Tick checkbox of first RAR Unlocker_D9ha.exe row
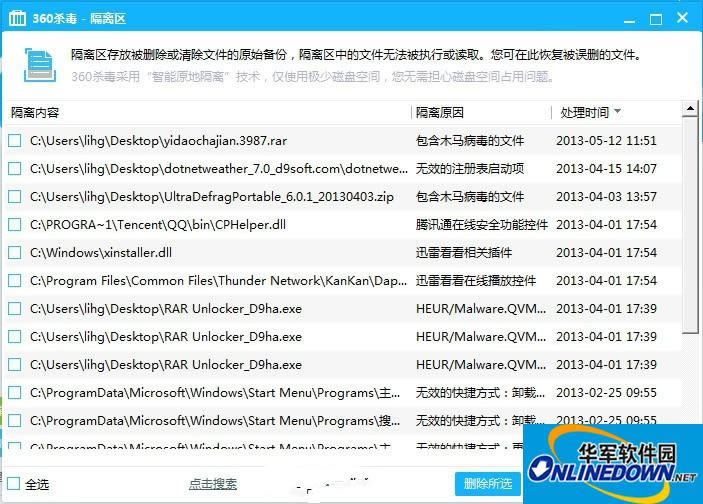The height and width of the screenshot is (504, 703). pos(14,308)
